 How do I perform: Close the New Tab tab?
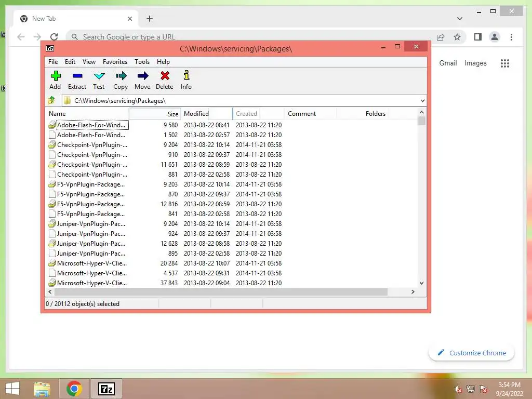(129, 19)
